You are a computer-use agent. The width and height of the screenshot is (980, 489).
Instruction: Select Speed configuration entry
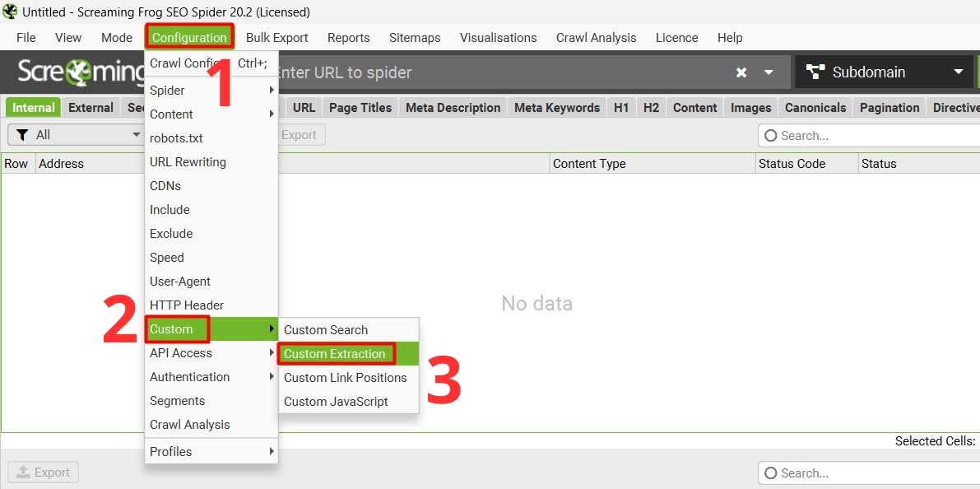click(211, 258)
